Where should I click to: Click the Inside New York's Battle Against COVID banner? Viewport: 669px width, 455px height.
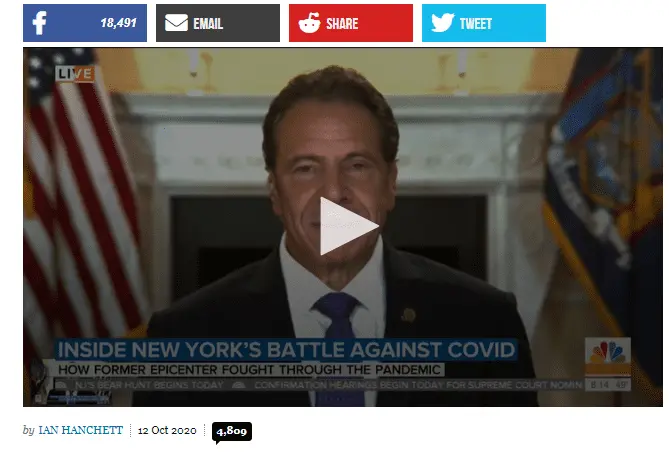click(x=286, y=350)
